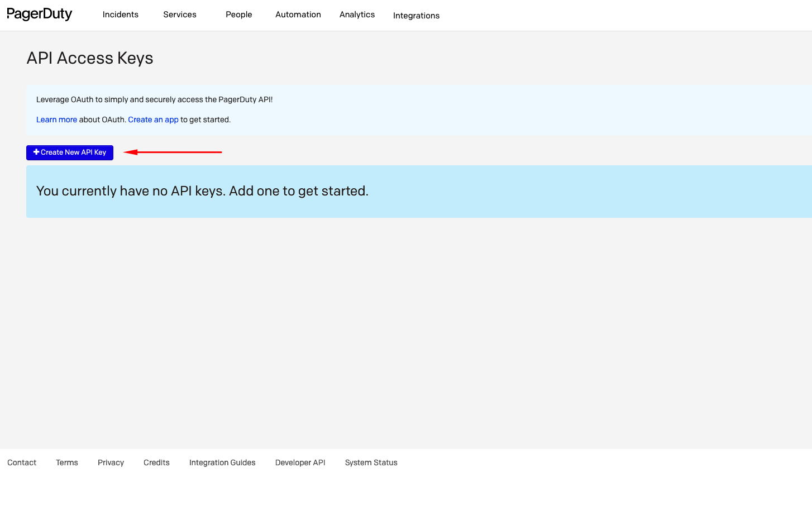Open the People menu
The height and width of the screenshot is (525, 812).
pos(239,15)
